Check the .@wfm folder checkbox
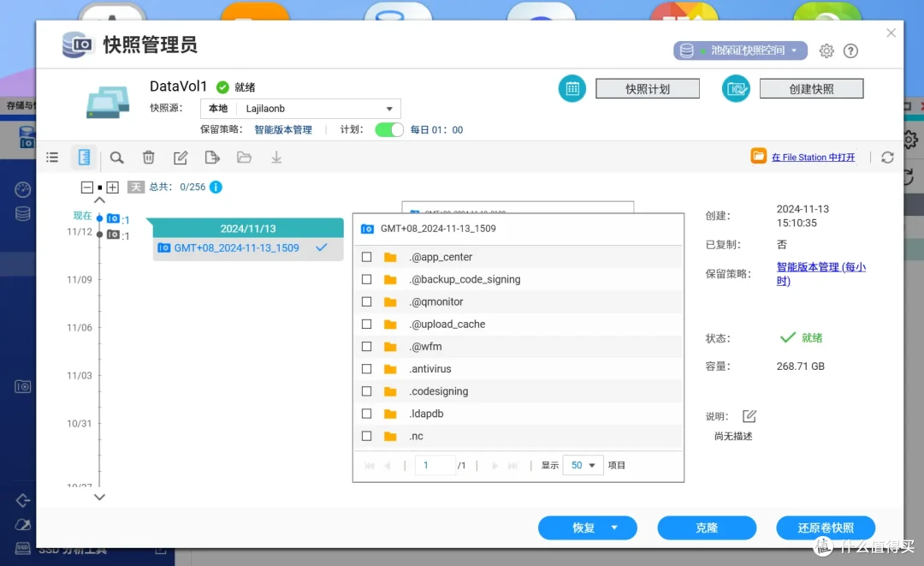The height and width of the screenshot is (566, 924). 366,347
